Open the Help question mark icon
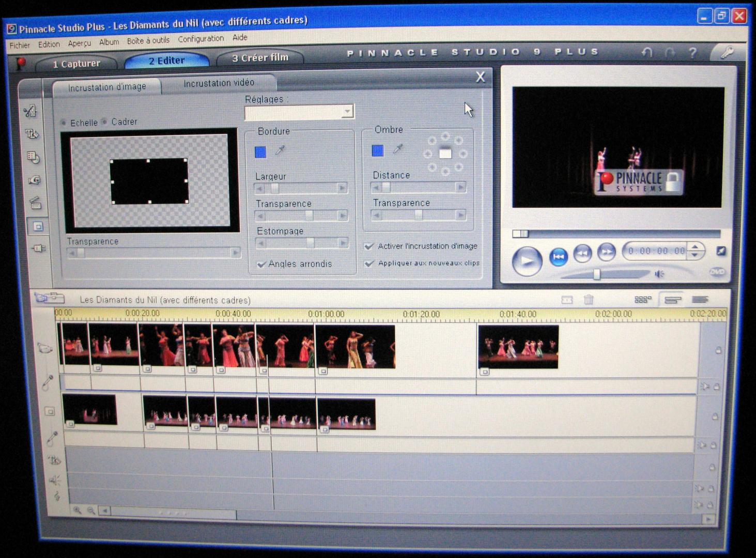Screen dimensions: 756x558 point(693,52)
